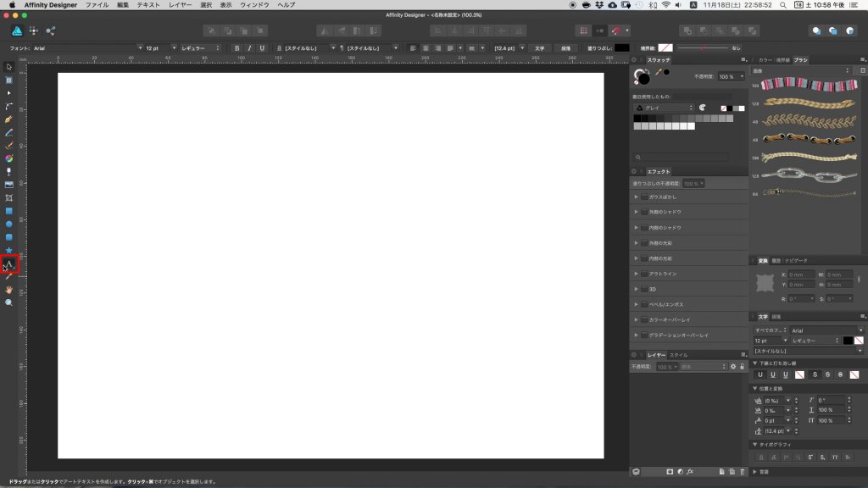Open the レイヤー menu
The image size is (868, 488).
[x=181, y=5]
